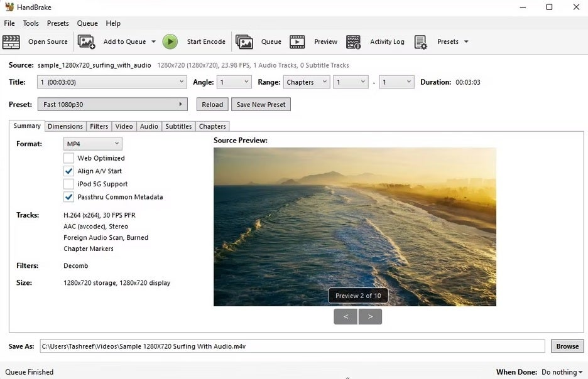Image resolution: width=588 pixels, height=379 pixels.
Task: Expand the Fast 1080p30 preset selector
Action: pyautogui.click(x=112, y=104)
